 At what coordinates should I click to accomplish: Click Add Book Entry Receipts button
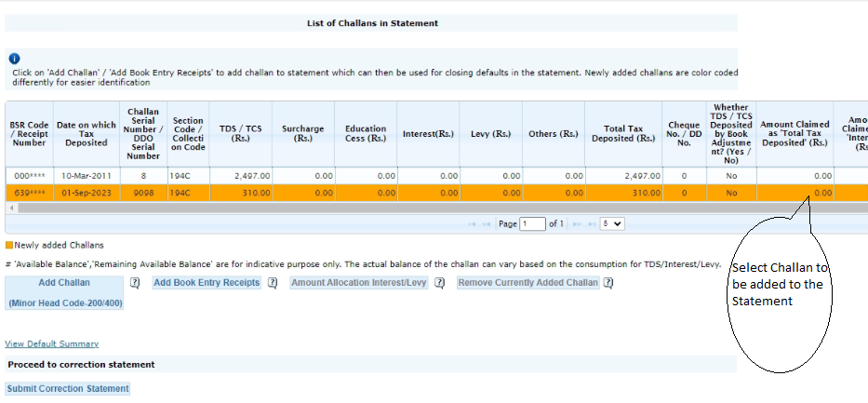point(207,283)
